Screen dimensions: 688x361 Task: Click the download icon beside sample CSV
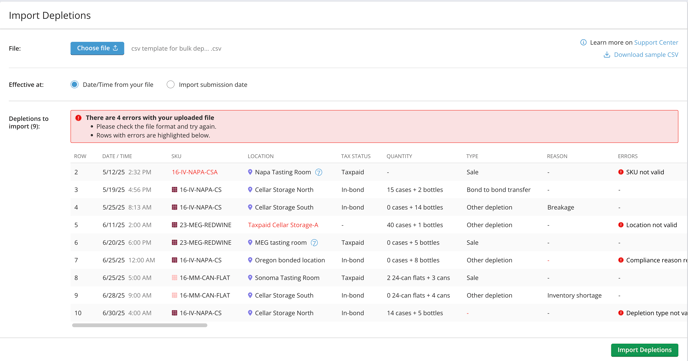(607, 55)
